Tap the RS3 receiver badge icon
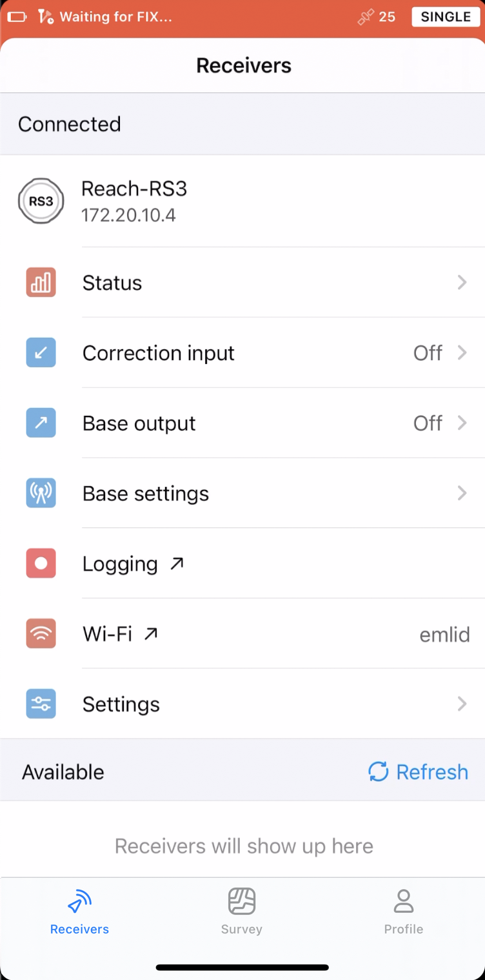The image size is (485, 980). 41,201
